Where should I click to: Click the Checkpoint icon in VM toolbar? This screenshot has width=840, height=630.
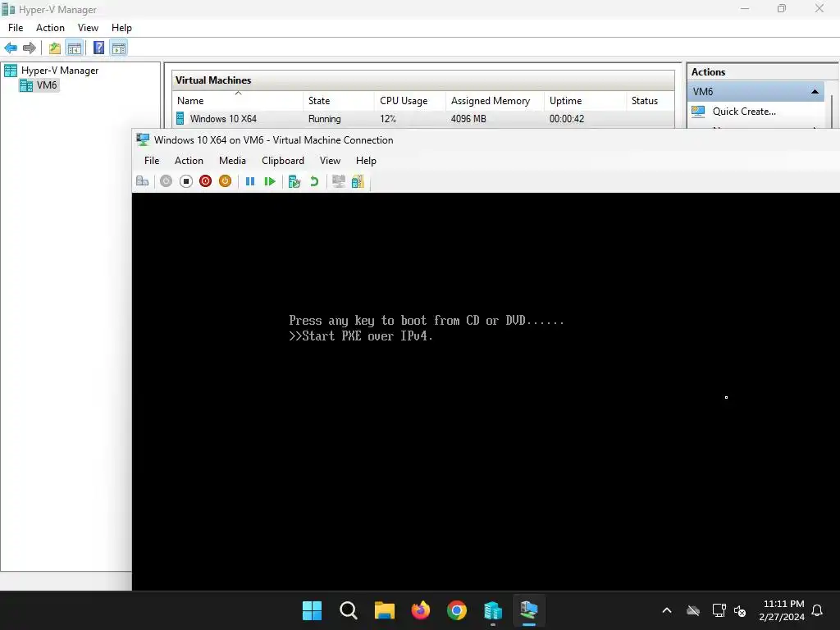pyautogui.click(x=294, y=181)
